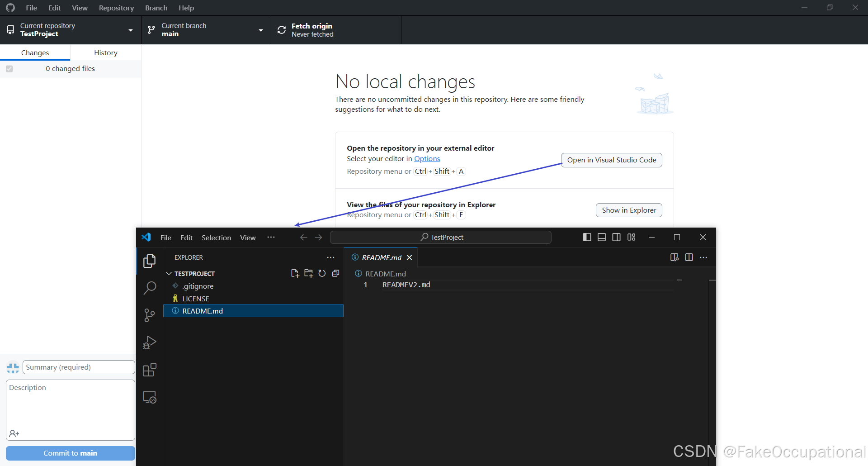Click New File icon in TESTPROJECT header
The image size is (868, 466).
coord(295,273)
